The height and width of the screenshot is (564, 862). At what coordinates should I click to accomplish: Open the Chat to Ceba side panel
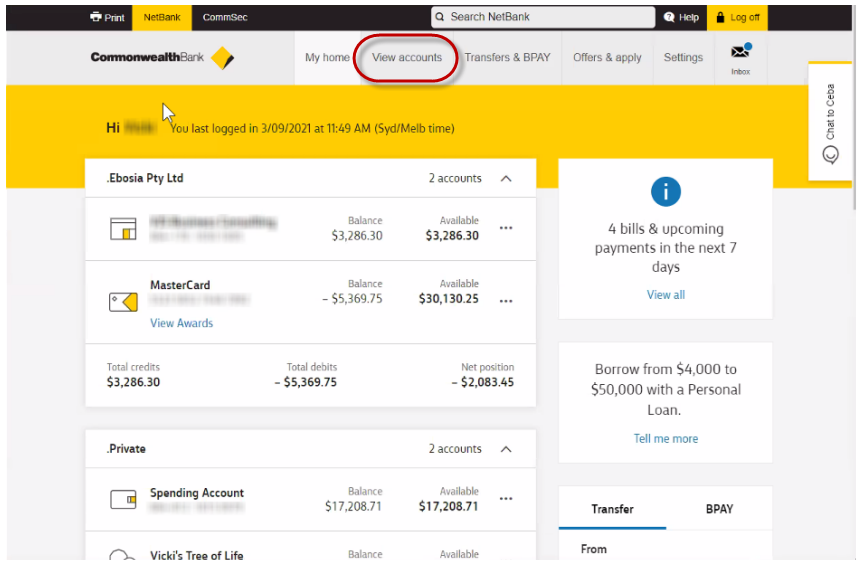pyautogui.click(x=829, y=122)
